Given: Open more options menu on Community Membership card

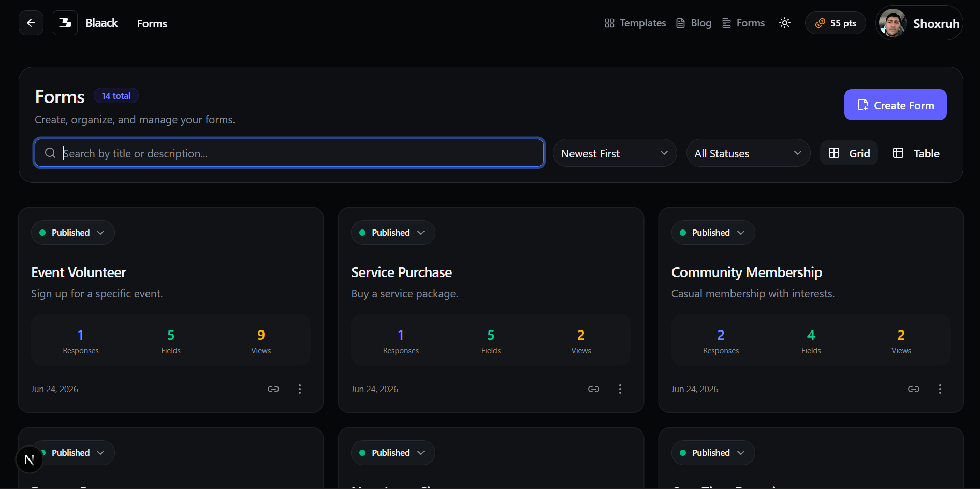Looking at the screenshot, I should coord(940,389).
